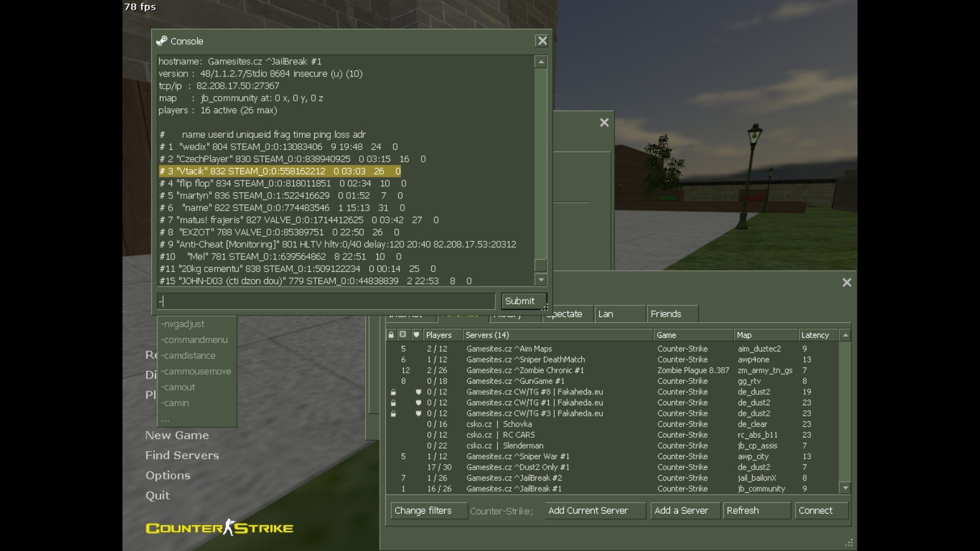Open the Lan tab
The width and height of the screenshot is (980, 551).
click(620, 314)
